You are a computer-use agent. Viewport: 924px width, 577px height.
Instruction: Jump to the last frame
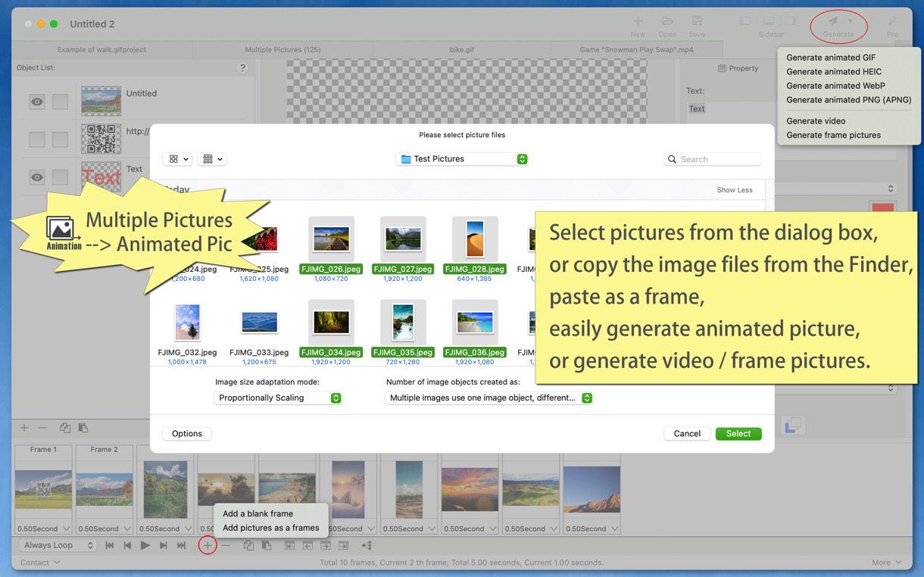pyautogui.click(x=181, y=545)
